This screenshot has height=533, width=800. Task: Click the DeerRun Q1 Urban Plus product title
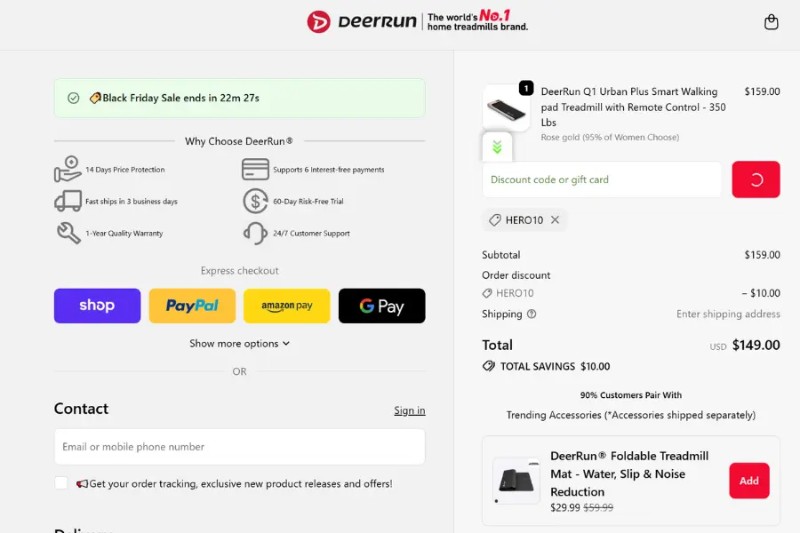point(633,107)
